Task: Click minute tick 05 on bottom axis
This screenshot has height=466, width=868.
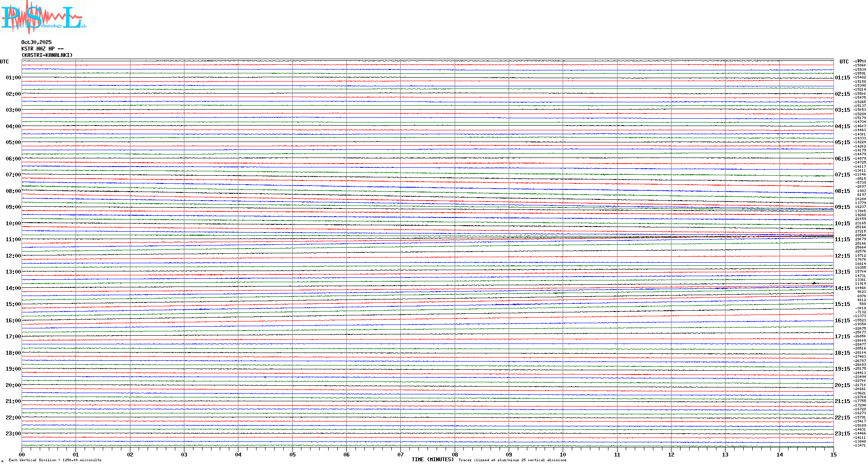Action: (x=292, y=454)
